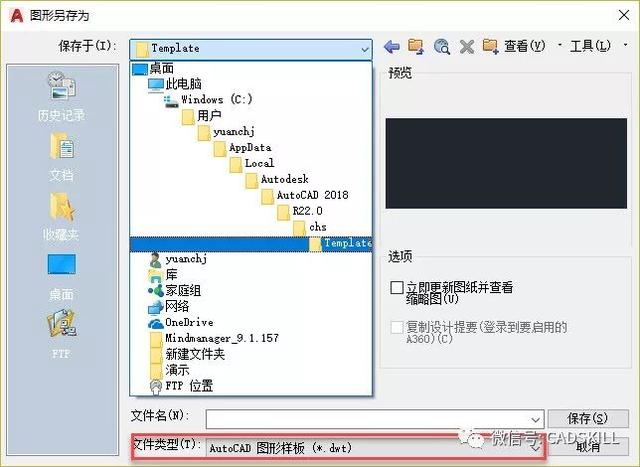The image size is (640, 467).
Task: Select the 演示 folder
Action: point(169,371)
